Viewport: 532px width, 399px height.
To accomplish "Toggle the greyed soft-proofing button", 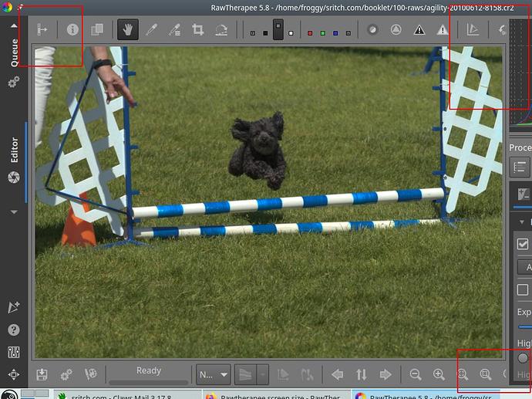I will [283, 374].
